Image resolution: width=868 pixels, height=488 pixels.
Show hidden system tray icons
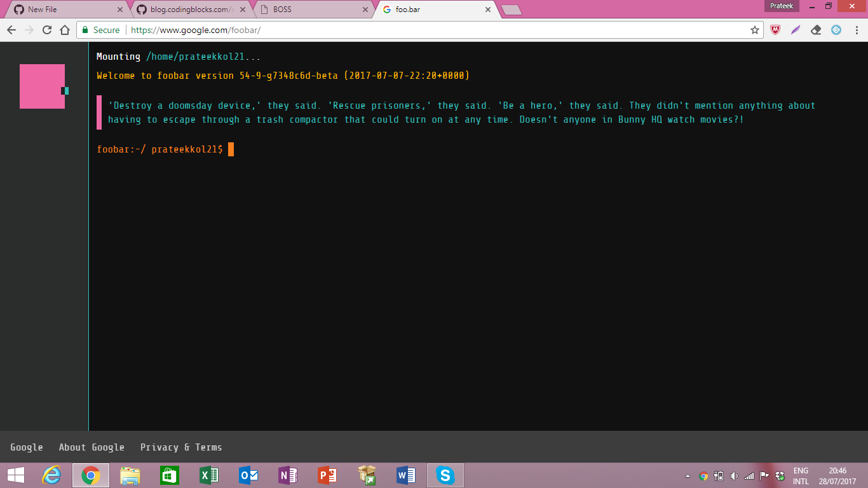pyautogui.click(x=688, y=476)
